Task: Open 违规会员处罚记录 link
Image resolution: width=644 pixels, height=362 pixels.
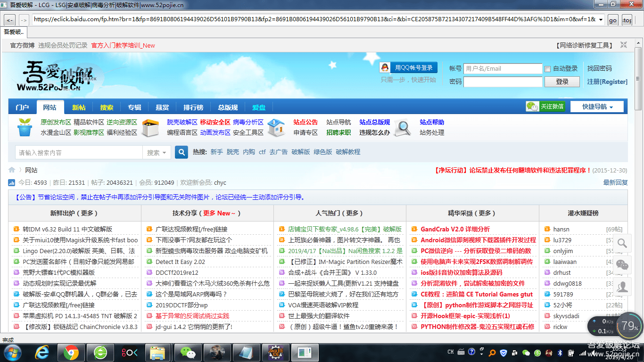Action: pos(63,45)
